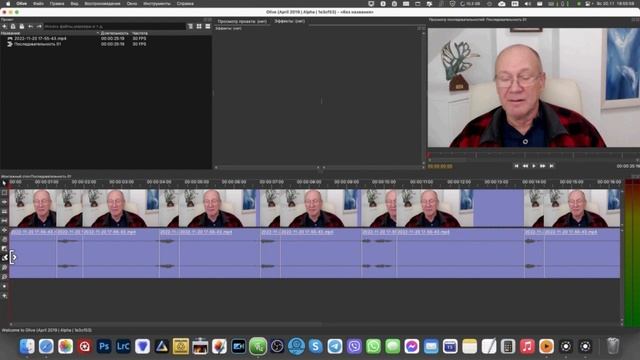Open the Вид menu
Screen dimensions: 640x360
tap(74, 4)
